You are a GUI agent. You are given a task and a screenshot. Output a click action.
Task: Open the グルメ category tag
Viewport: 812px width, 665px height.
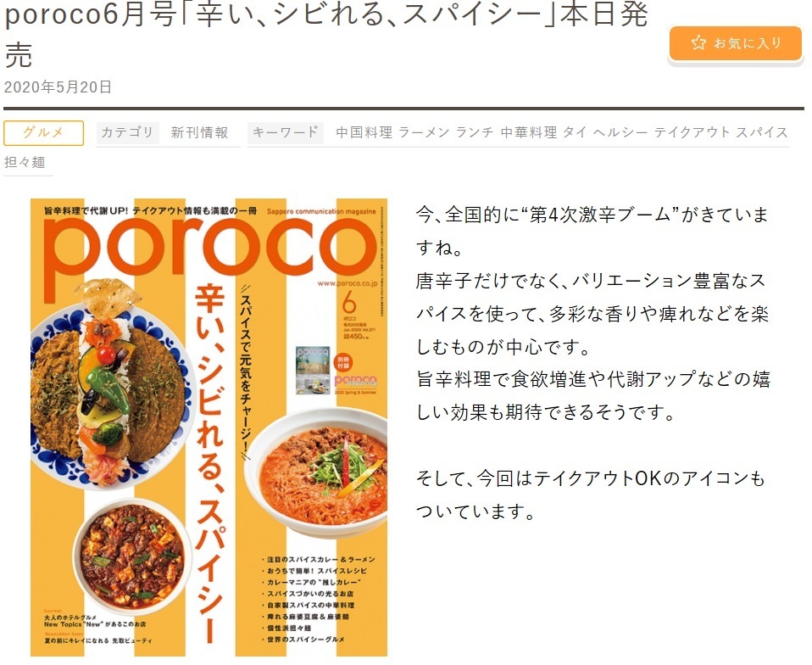coord(43,132)
